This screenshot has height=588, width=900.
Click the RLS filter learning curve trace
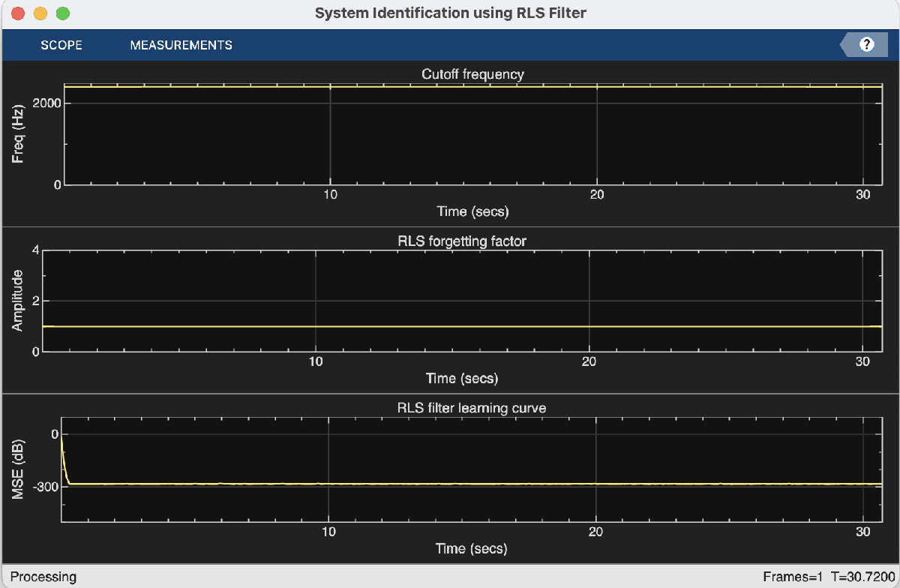point(450,484)
